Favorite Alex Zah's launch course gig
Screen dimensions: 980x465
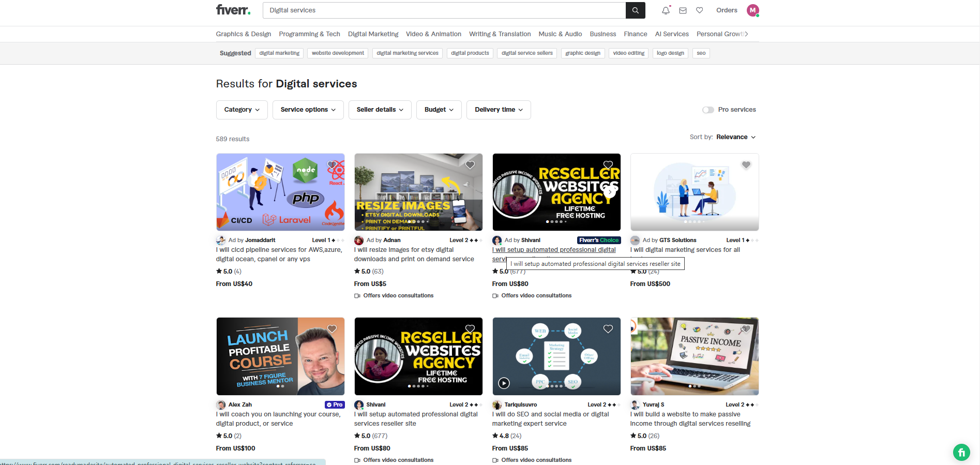point(332,329)
